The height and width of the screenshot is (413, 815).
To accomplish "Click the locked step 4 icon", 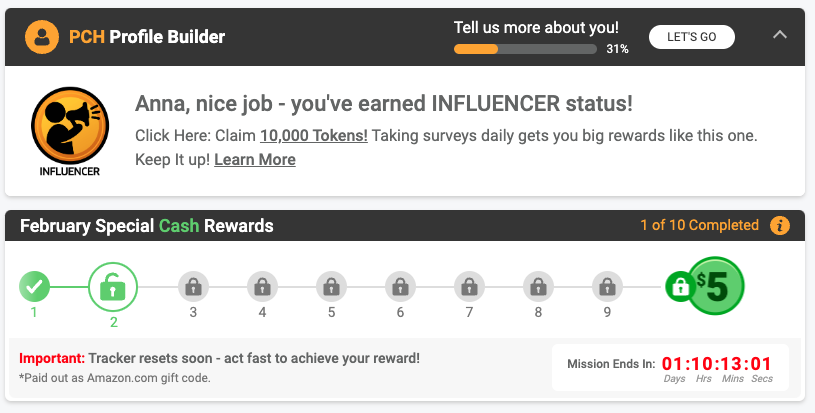I will (x=262, y=287).
